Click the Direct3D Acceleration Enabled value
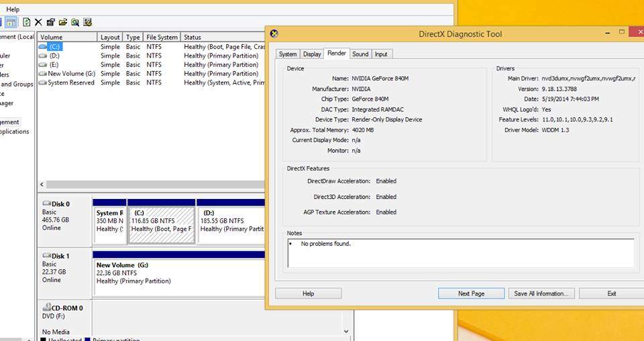This screenshot has height=341, width=644. pyautogui.click(x=386, y=197)
